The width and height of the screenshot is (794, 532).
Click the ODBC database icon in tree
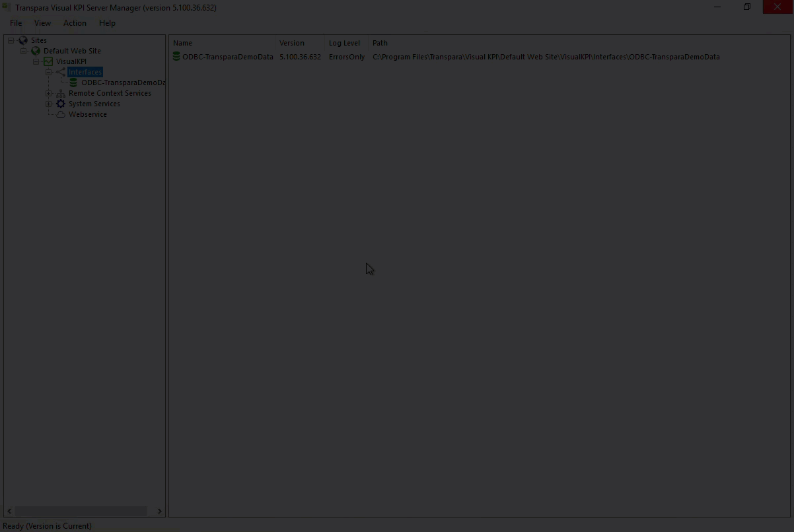click(x=73, y=83)
